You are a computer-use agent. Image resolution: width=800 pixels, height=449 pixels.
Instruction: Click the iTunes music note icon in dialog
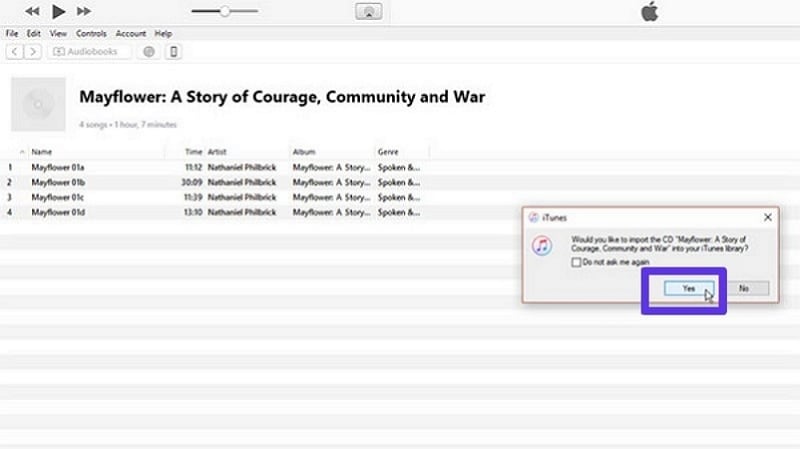click(542, 245)
